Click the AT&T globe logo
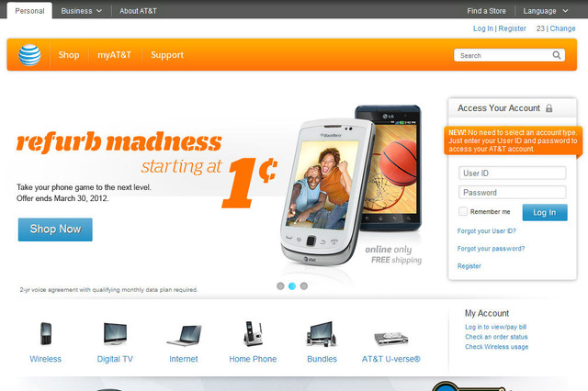Viewport: 588px width, 391px height. point(29,55)
